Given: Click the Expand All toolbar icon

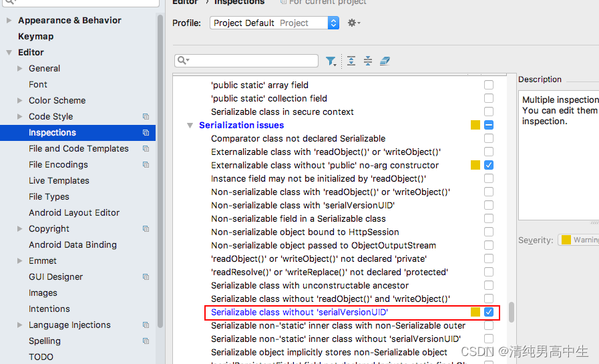Looking at the screenshot, I should coord(351,61).
